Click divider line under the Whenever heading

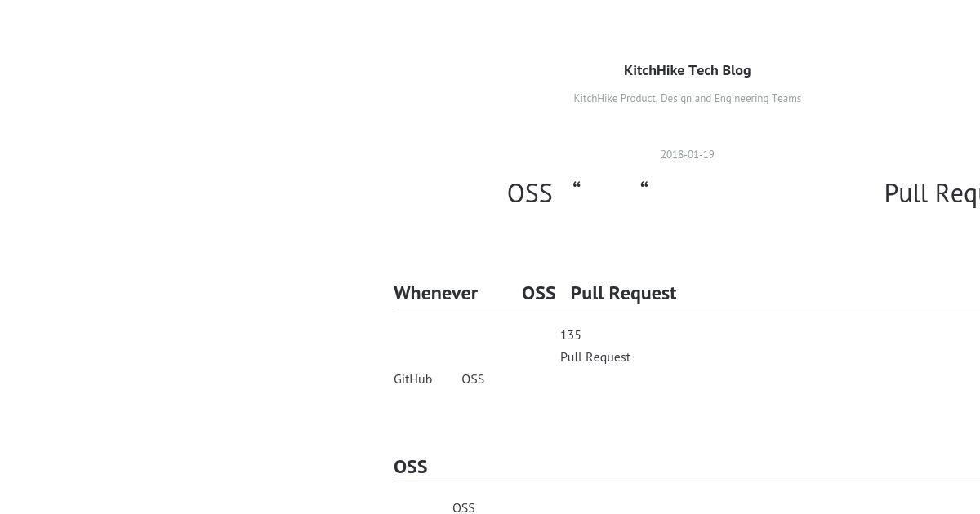(x=687, y=308)
